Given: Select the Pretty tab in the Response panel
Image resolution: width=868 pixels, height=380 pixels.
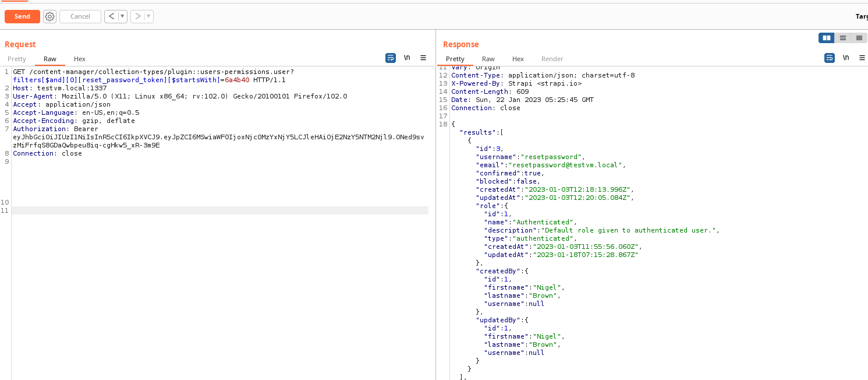Looking at the screenshot, I should (455, 59).
